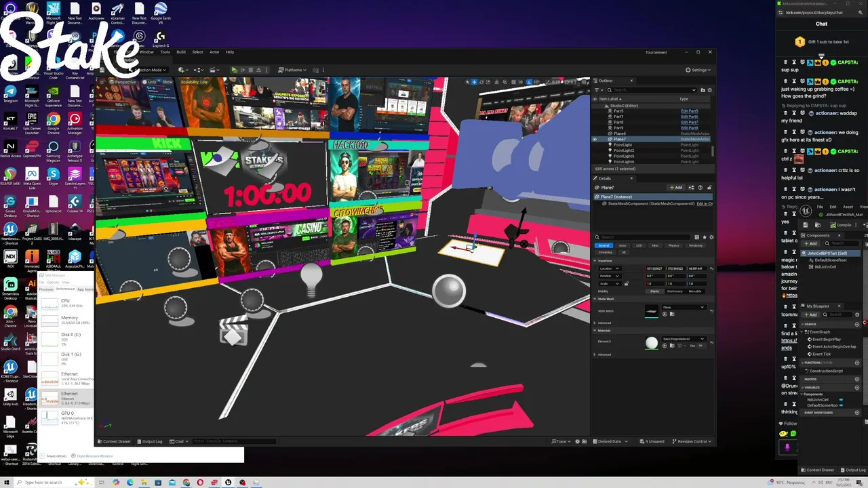Image resolution: width=868 pixels, height=488 pixels.
Task: Click the quick add content icon
Action: [x=182, y=70]
